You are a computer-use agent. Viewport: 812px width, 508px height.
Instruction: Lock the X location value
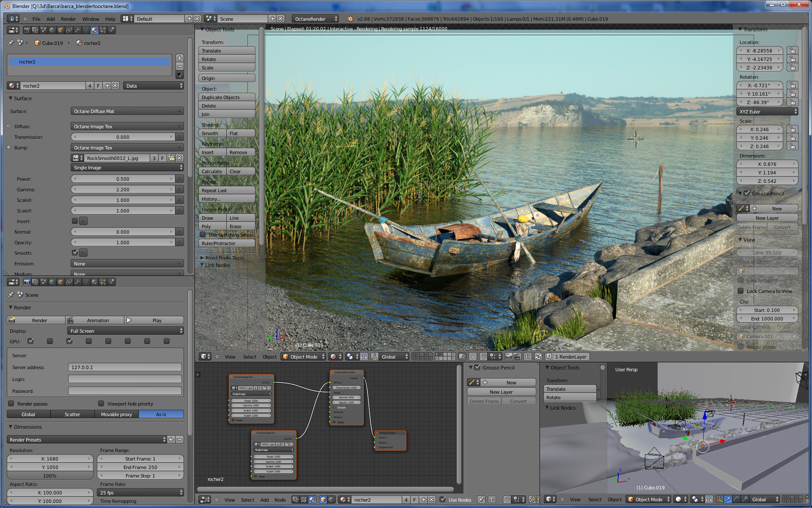(793, 50)
